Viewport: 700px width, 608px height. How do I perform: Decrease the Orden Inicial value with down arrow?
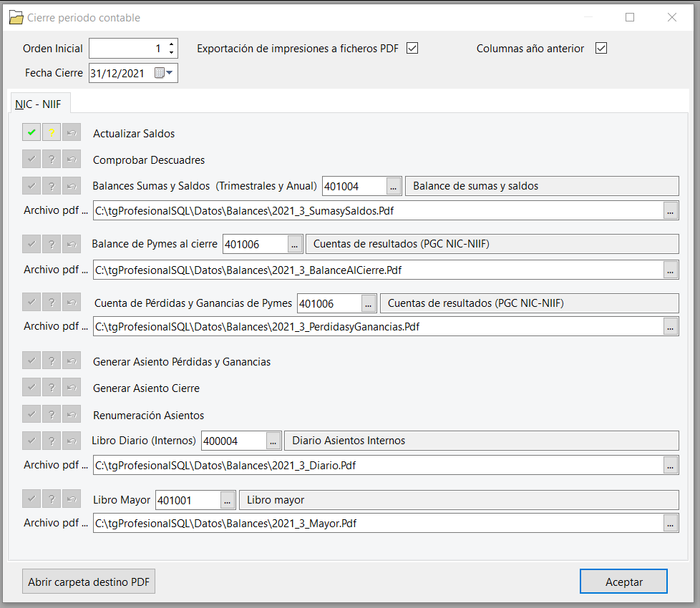click(172, 53)
